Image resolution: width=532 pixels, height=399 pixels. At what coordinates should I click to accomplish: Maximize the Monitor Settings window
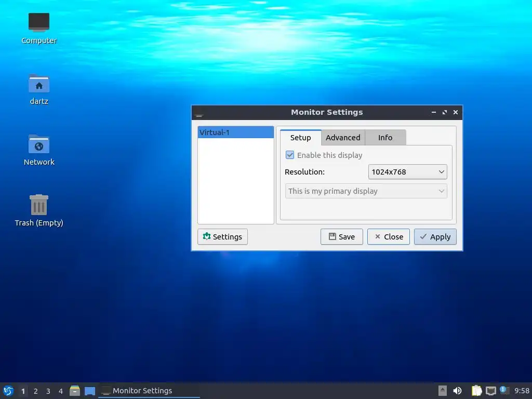click(445, 112)
